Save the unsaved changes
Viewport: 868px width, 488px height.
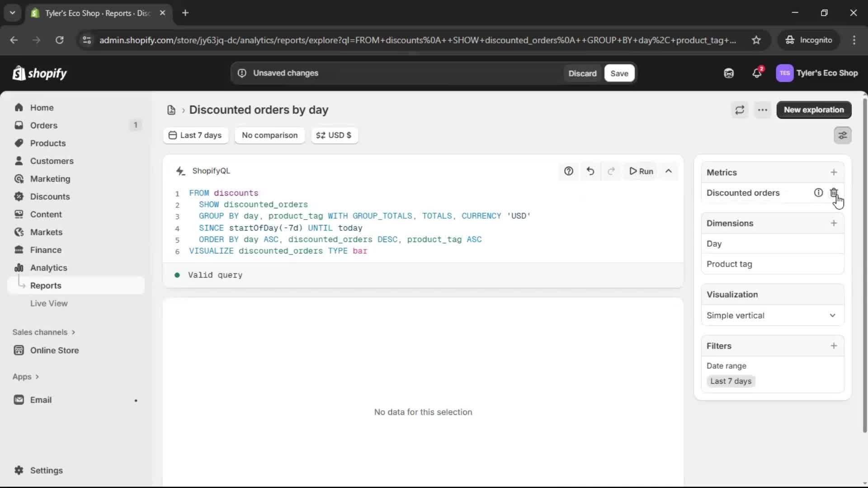[619, 73]
